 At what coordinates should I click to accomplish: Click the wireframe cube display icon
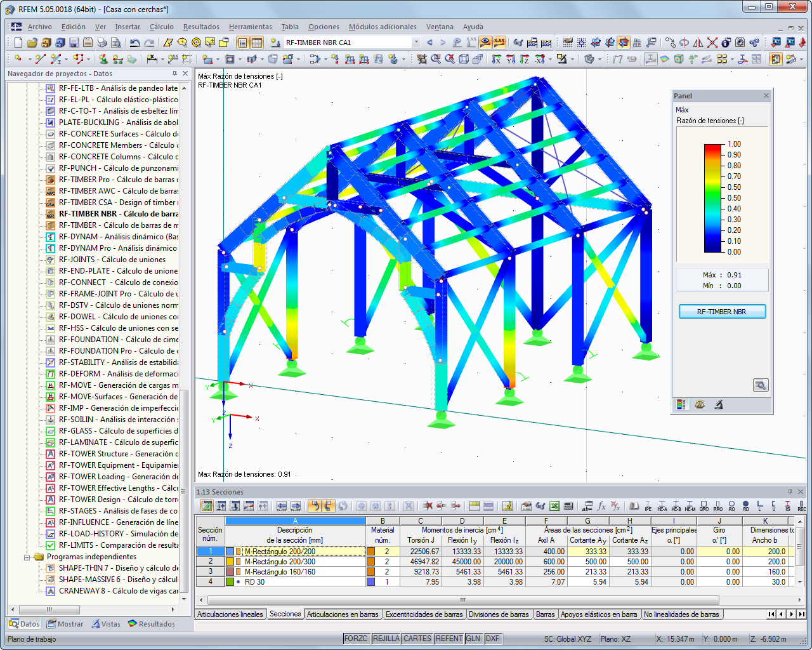464,59
